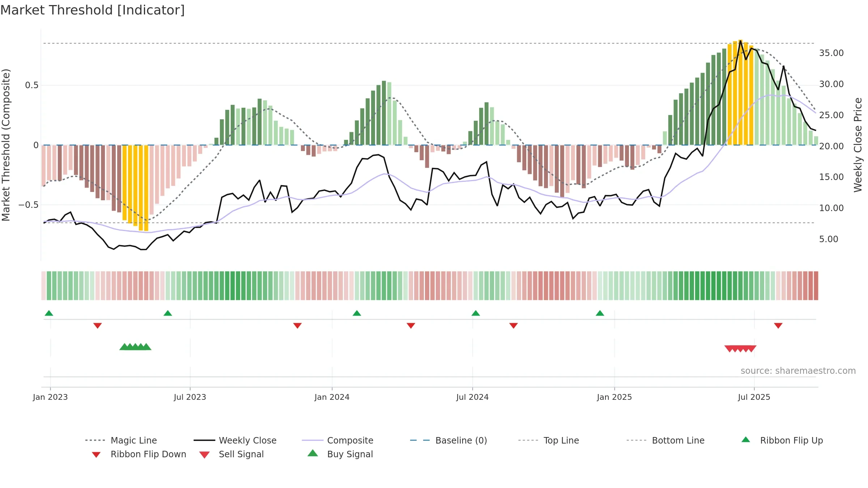Click the Jan 2024 x-axis label
868x488 pixels.
332,397
